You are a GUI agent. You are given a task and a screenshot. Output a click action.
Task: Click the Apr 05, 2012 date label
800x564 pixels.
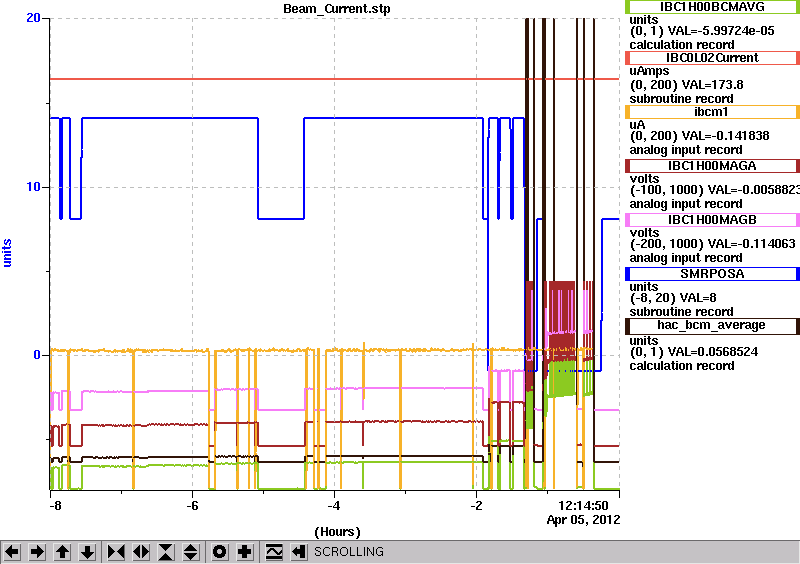(583, 520)
